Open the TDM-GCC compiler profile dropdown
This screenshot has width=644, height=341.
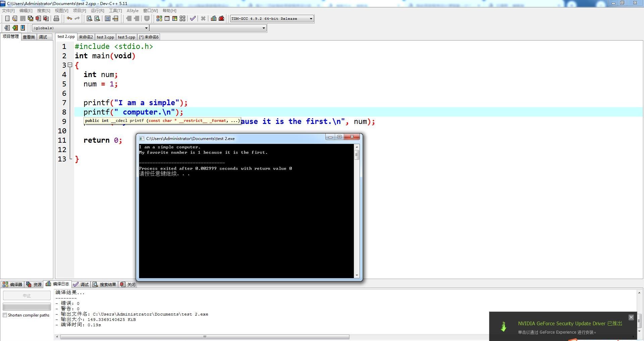pyautogui.click(x=311, y=18)
